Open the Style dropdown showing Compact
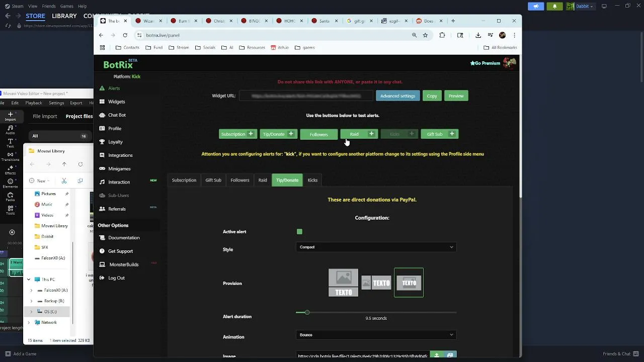This screenshot has height=362, width=644. point(376,247)
